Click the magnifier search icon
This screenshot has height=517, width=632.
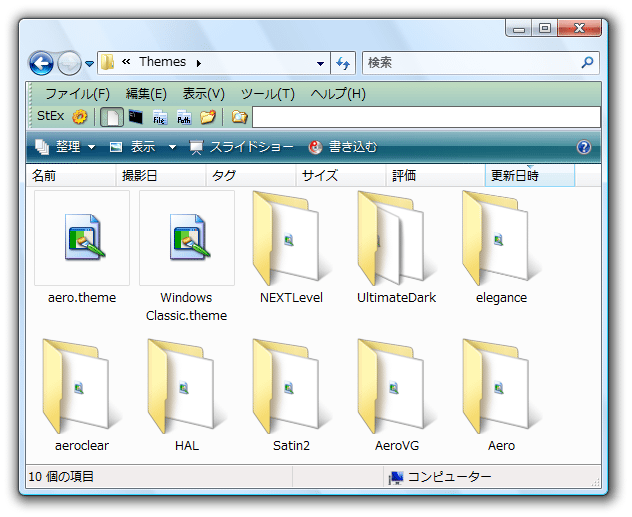coord(588,62)
